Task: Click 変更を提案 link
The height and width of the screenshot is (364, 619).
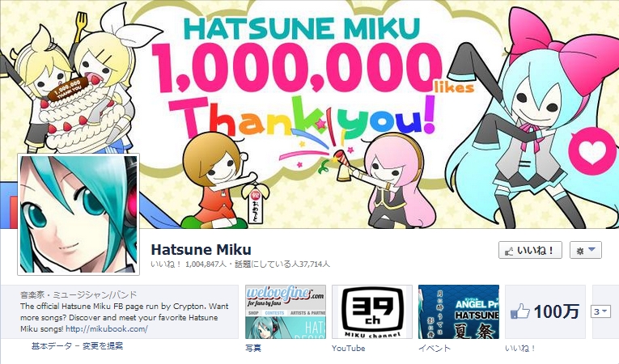Action: 103,346
